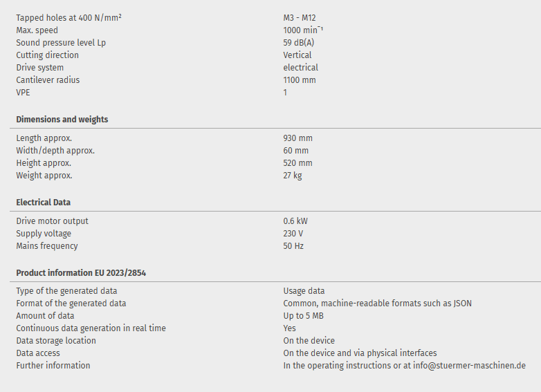Image resolution: width=541 pixels, height=392 pixels.
Task: Click the "Format of the generated data" label
Action: 71,304
